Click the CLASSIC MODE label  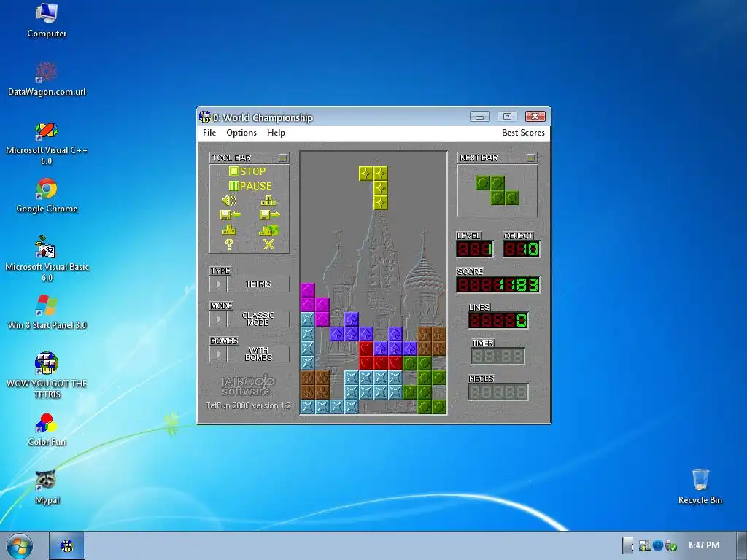[258, 319]
